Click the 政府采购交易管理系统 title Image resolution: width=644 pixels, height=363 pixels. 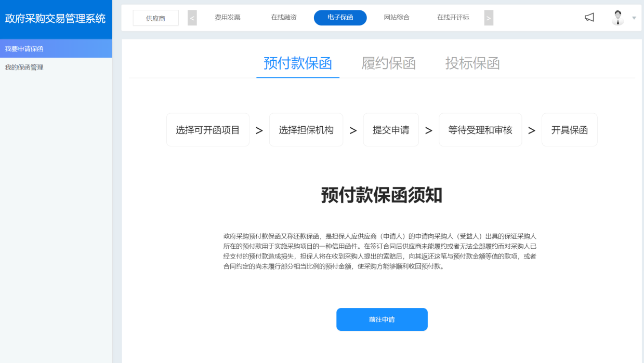[x=55, y=19]
